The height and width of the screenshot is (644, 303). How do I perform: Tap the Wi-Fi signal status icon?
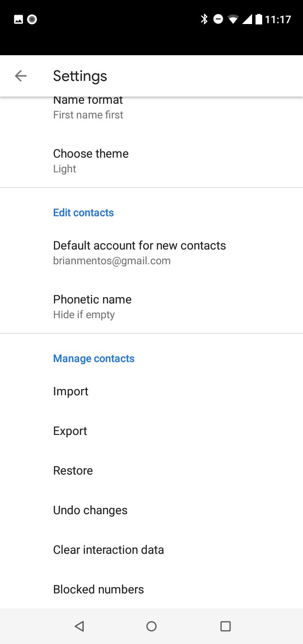click(x=232, y=19)
